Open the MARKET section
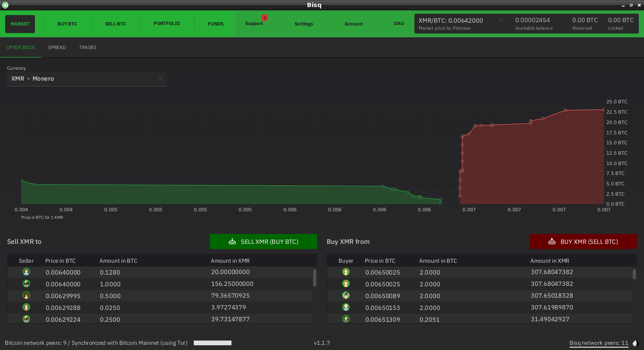This screenshot has height=350, width=644. click(20, 24)
